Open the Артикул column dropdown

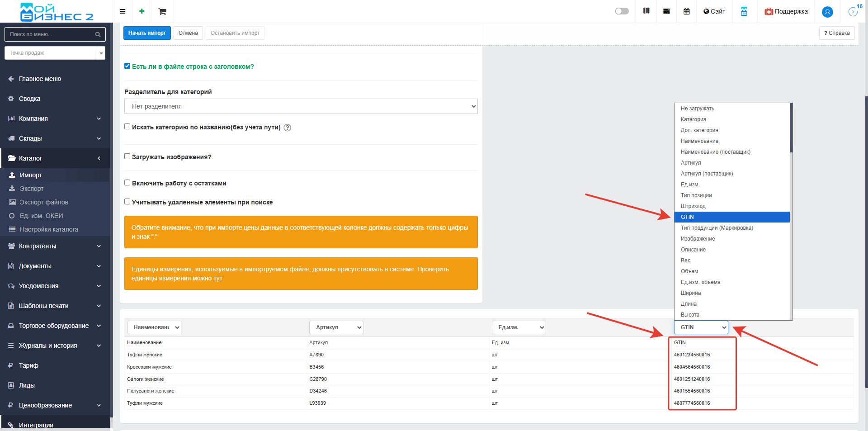(x=336, y=327)
